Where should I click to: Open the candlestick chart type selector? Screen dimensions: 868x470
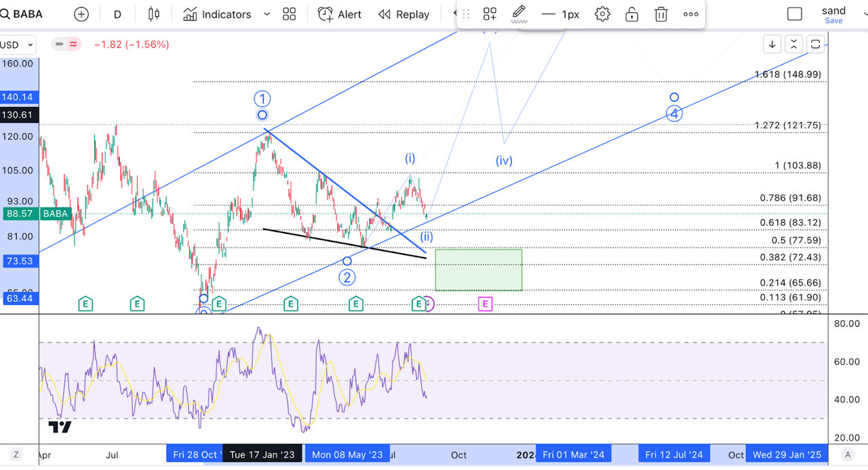coord(153,14)
